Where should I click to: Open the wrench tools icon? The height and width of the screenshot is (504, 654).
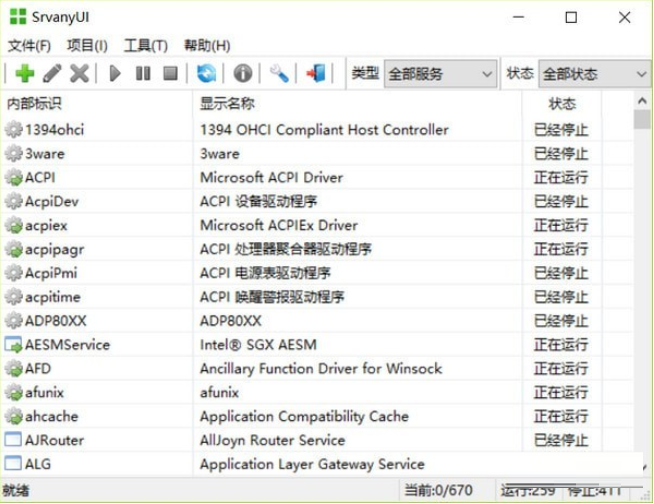point(279,74)
